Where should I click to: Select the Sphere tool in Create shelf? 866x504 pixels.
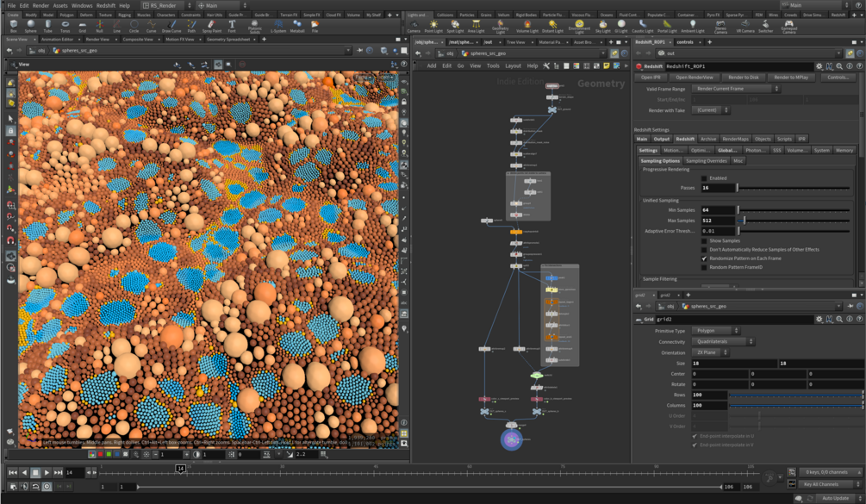click(30, 26)
